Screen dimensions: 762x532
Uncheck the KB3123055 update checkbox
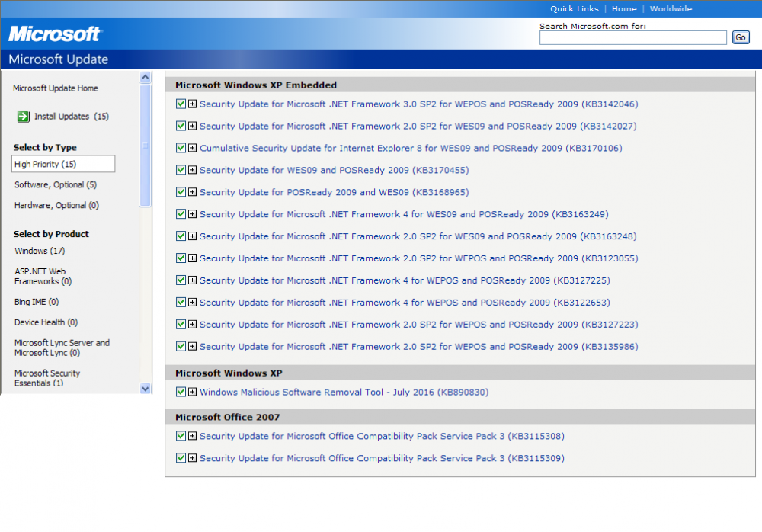(x=181, y=258)
